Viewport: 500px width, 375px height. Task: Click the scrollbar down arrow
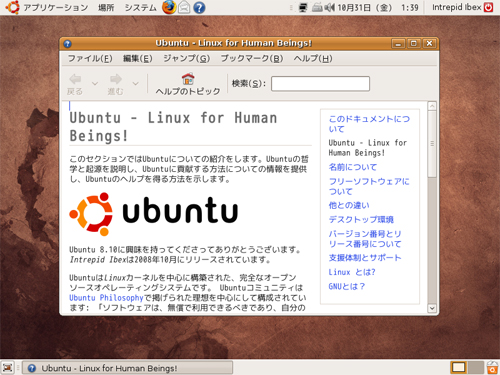click(432, 308)
